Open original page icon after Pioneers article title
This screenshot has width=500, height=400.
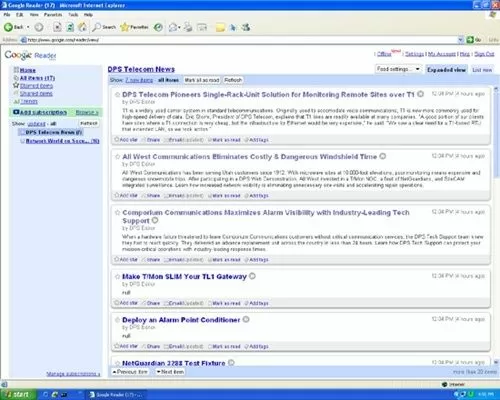pyautogui.click(x=421, y=94)
